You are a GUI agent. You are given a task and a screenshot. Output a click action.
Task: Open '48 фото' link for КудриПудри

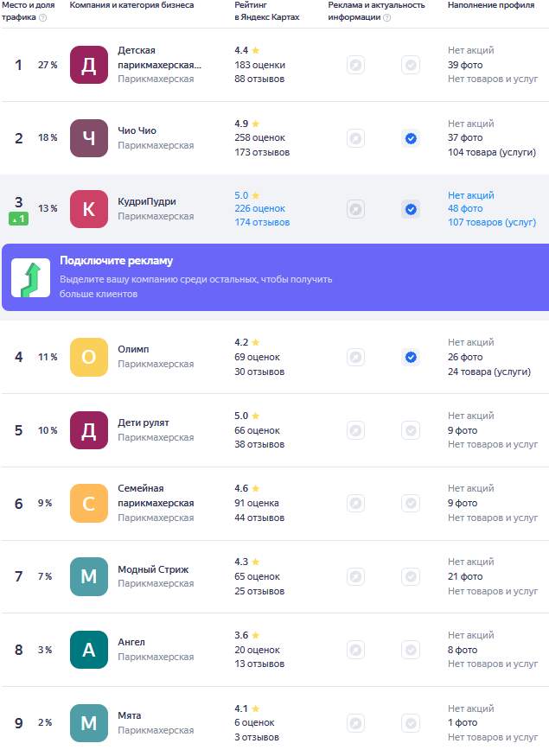(x=465, y=209)
